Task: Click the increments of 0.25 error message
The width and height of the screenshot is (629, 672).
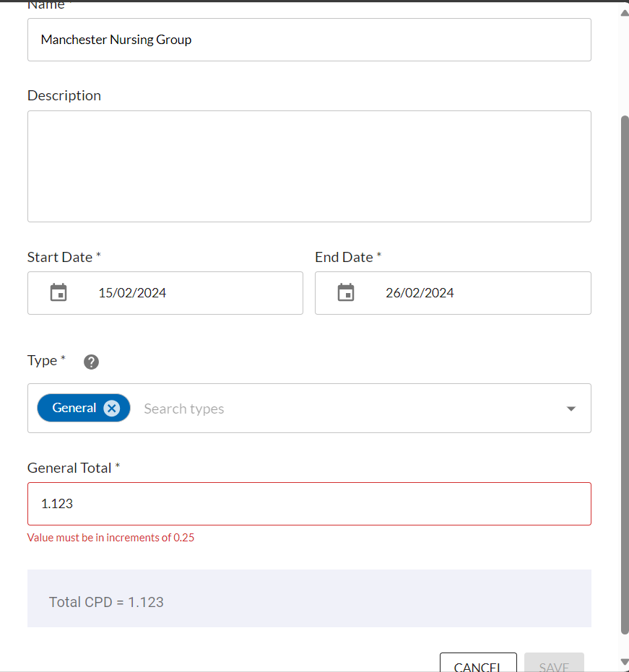Action: (110, 538)
